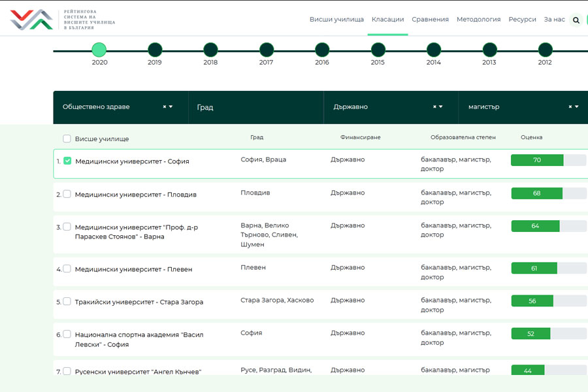
Task: Open the Методология menu
Action: [x=478, y=20]
